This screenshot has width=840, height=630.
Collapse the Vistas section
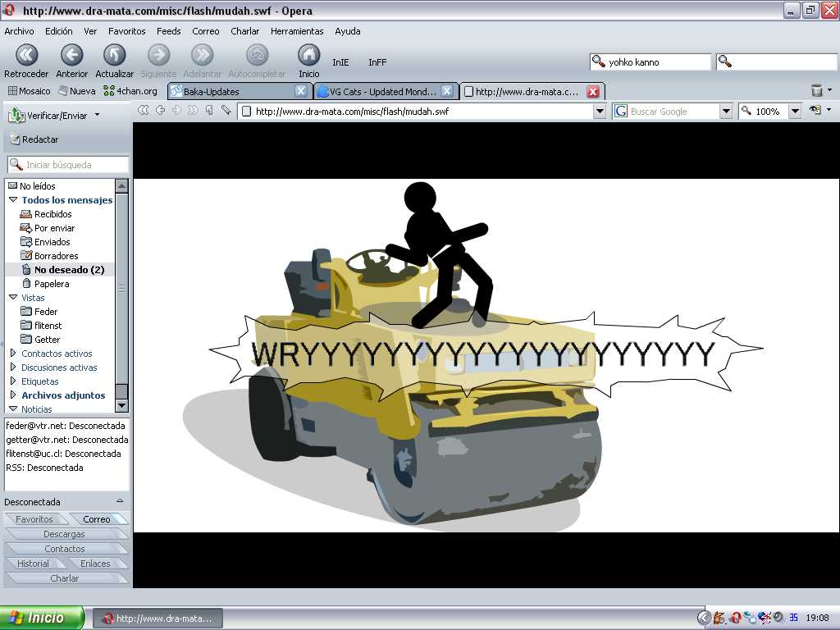pyautogui.click(x=13, y=297)
